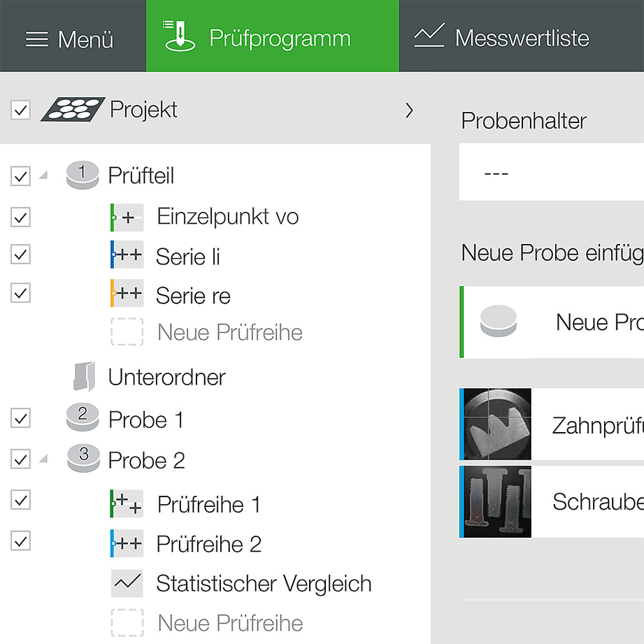Viewport: 644px width, 644px height.
Task: Select the Prüfteil disc icon numbered 1
Action: (x=83, y=176)
